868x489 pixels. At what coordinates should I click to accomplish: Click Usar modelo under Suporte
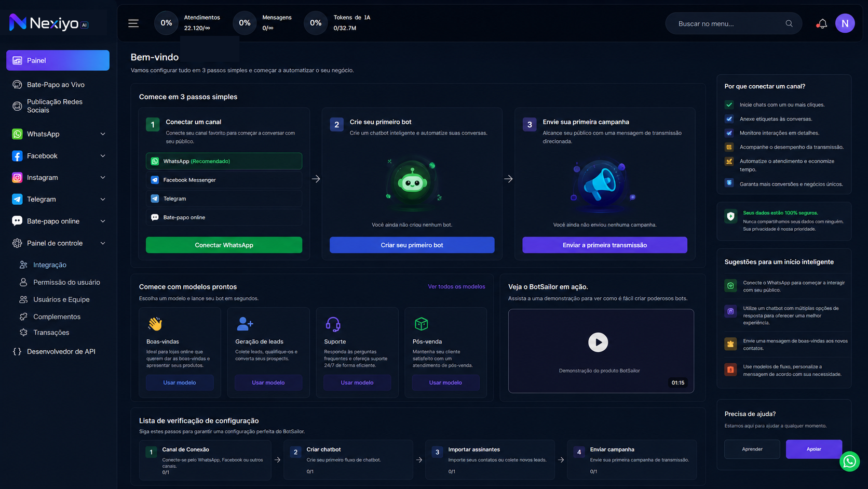[357, 382]
